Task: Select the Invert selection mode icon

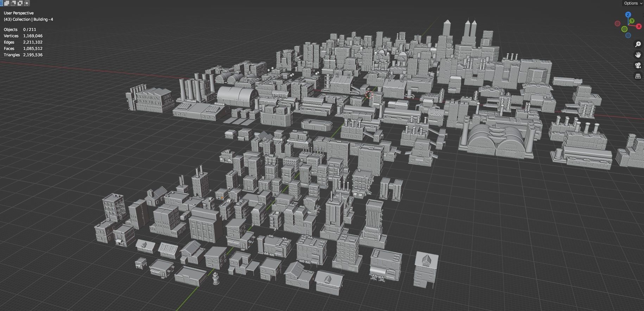Action: pyautogui.click(x=20, y=3)
